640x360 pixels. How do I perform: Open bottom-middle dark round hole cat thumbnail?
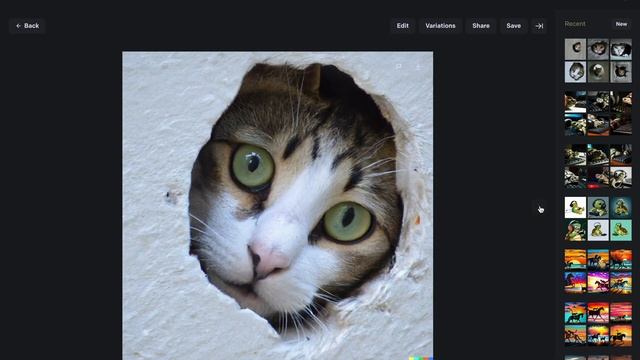tap(598, 72)
